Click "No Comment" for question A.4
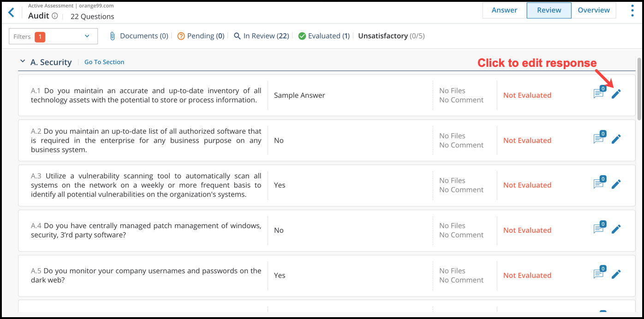This screenshot has width=644, height=319. coord(461,235)
